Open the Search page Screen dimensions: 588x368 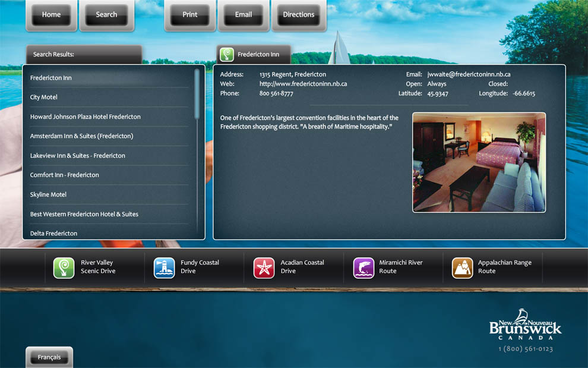tap(106, 15)
